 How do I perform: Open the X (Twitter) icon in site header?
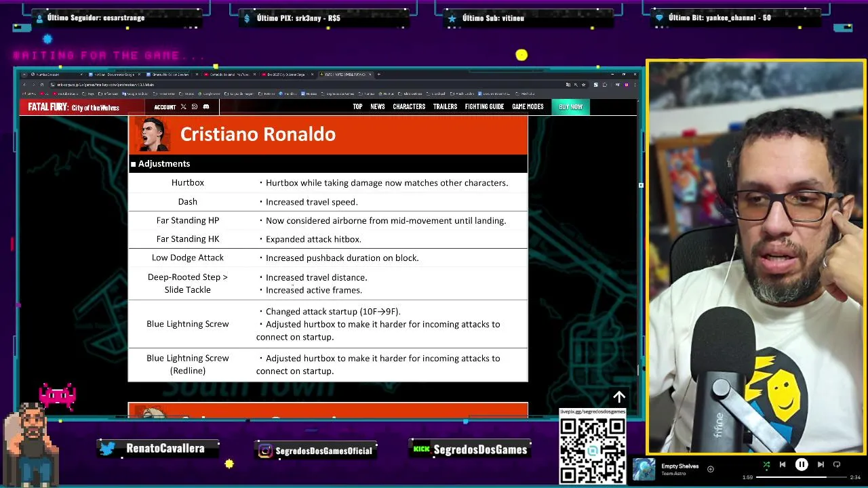pos(183,107)
